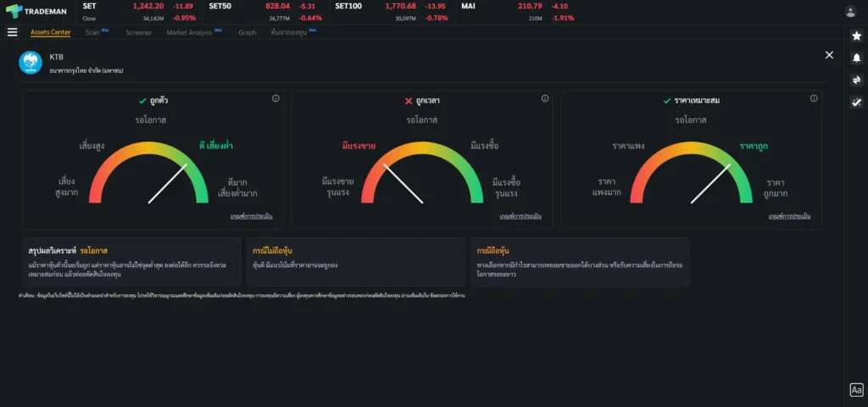Switch to Market Analysis tab
The image size is (868, 407).
coord(189,33)
